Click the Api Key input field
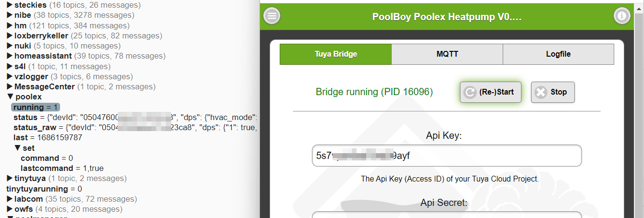 coord(446,156)
